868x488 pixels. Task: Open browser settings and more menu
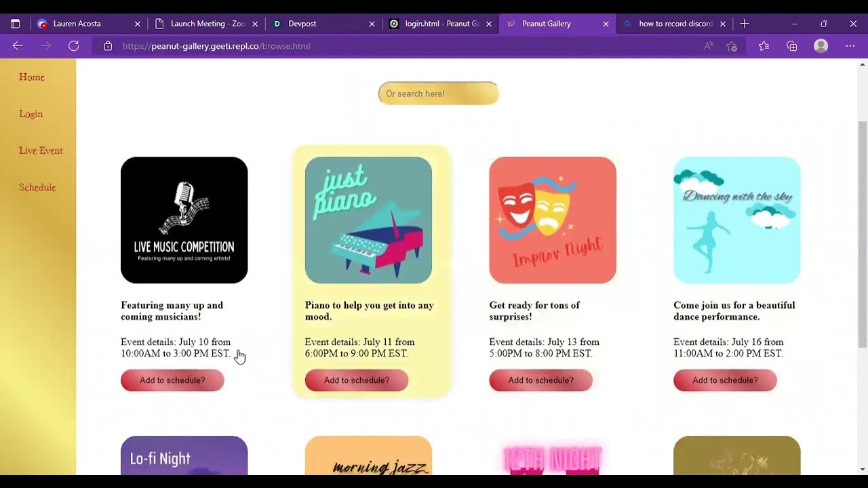850,46
